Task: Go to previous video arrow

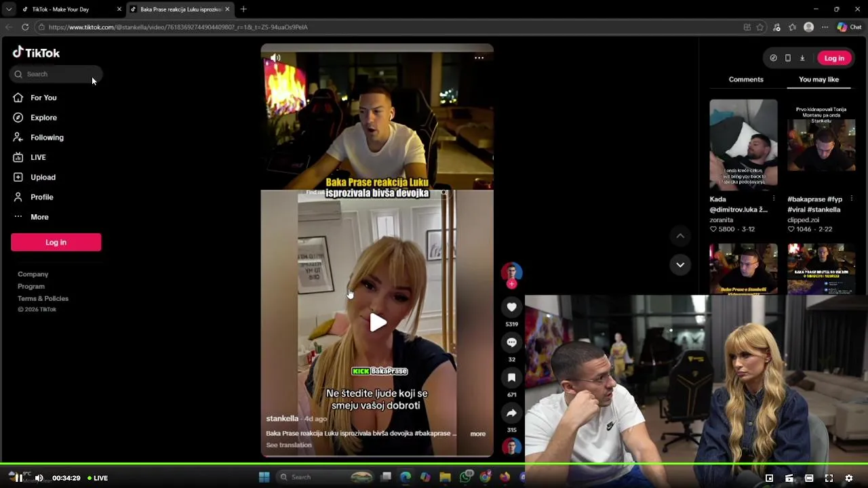Action: [680, 235]
